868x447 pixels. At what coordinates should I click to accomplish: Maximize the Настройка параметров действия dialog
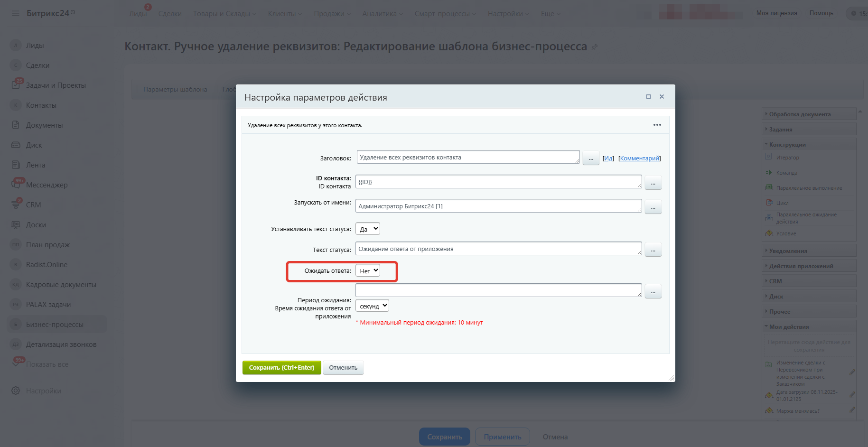648,97
